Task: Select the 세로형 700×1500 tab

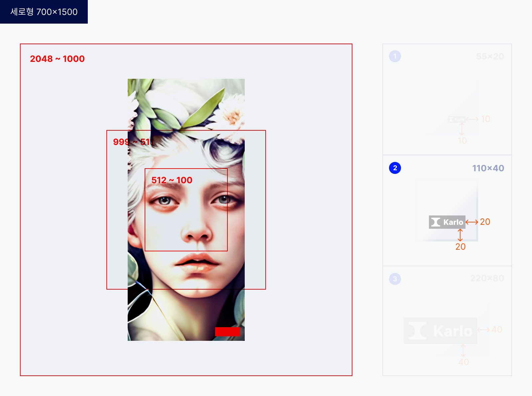Action: pyautogui.click(x=44, y=12)
